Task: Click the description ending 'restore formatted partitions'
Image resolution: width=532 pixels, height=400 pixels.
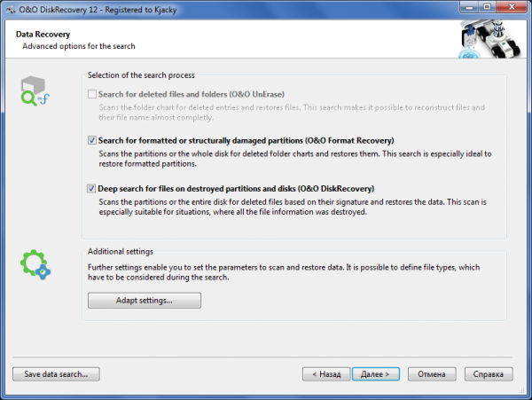Action: pyautogui.click(x=295, y=159)
